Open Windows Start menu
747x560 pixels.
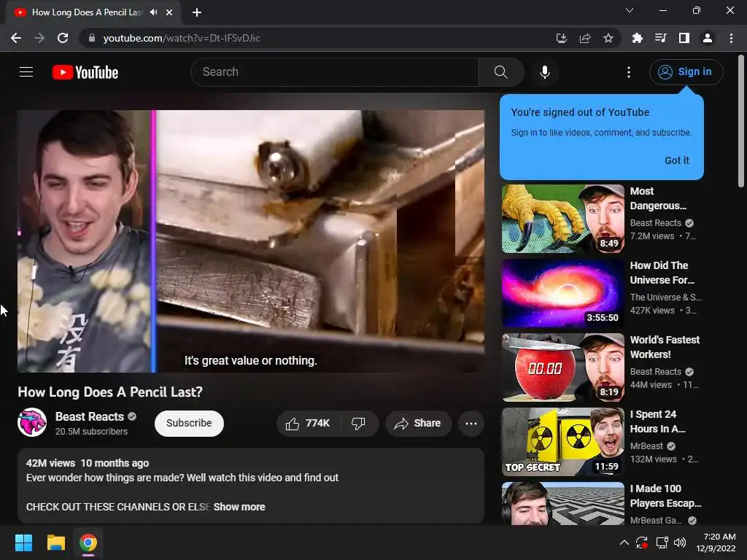point(23,542)
